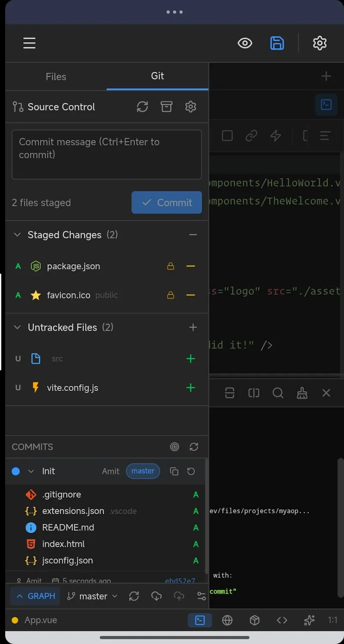Click the master branch badge on Init
This screenshot has height=644, width=344.
143,471
